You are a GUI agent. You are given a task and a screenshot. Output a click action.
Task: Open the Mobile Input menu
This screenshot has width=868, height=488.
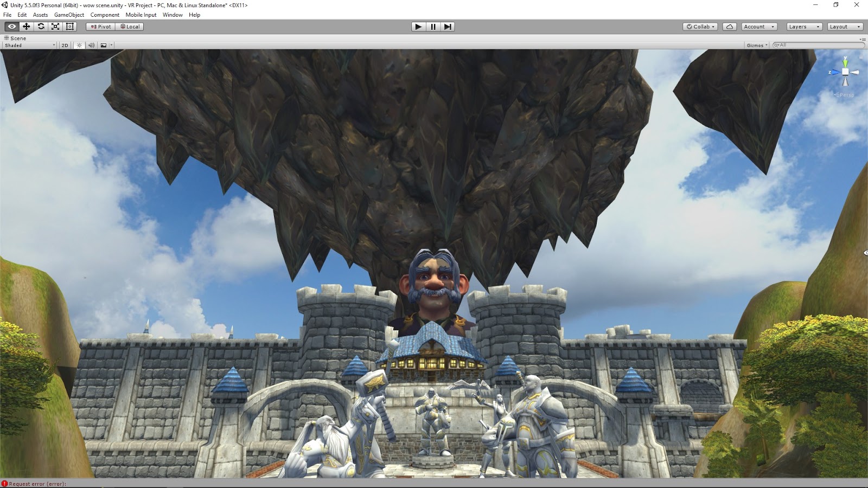(141, 15)
